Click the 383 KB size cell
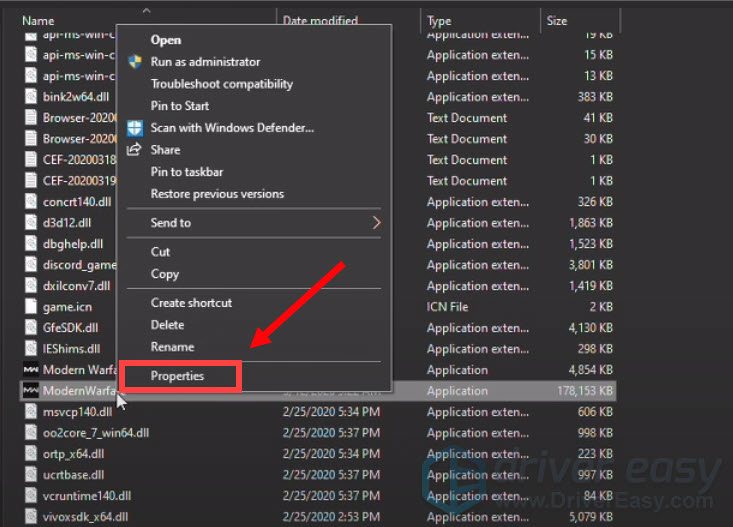Viewport: 733px width, 527px height. (x=595, y=97)
